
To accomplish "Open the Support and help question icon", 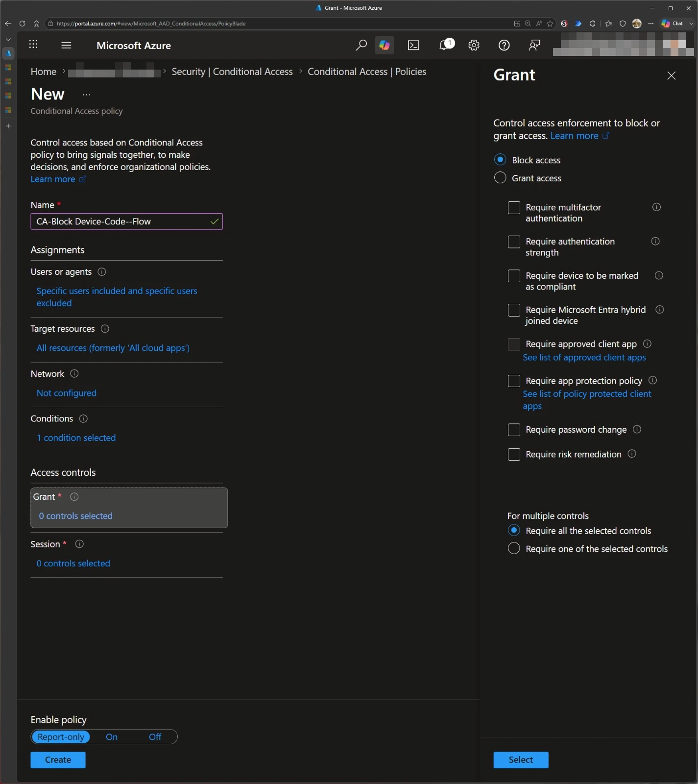I will pos(504,46).
